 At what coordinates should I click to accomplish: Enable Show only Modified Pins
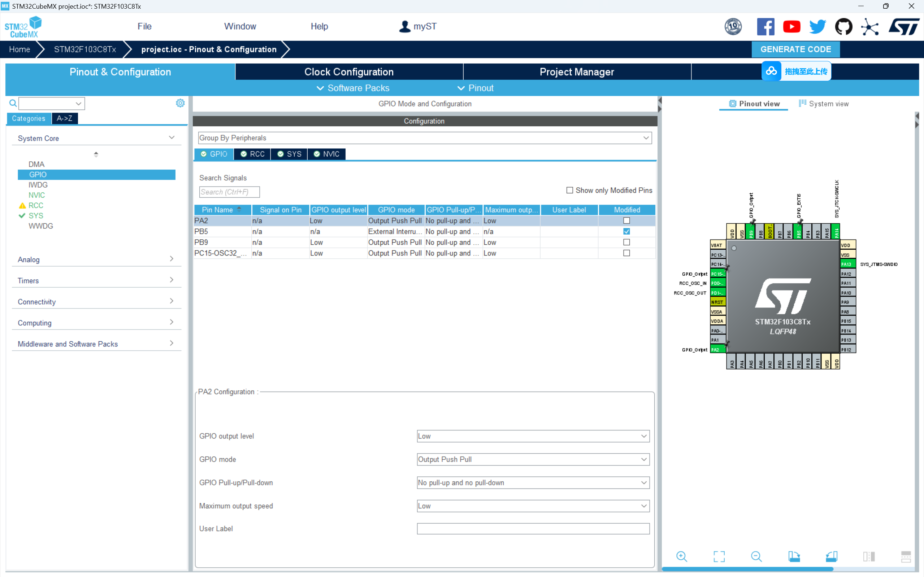570,190
